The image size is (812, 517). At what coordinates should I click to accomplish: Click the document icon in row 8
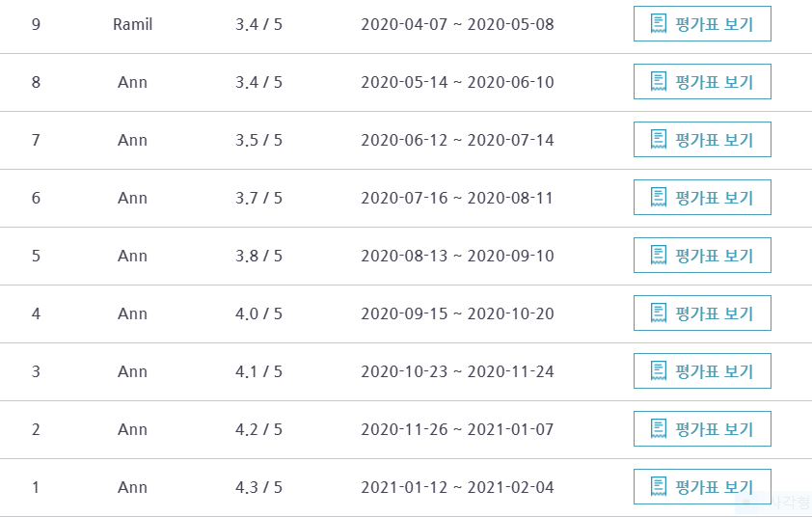pyautogui.click(x=659, y=82)
